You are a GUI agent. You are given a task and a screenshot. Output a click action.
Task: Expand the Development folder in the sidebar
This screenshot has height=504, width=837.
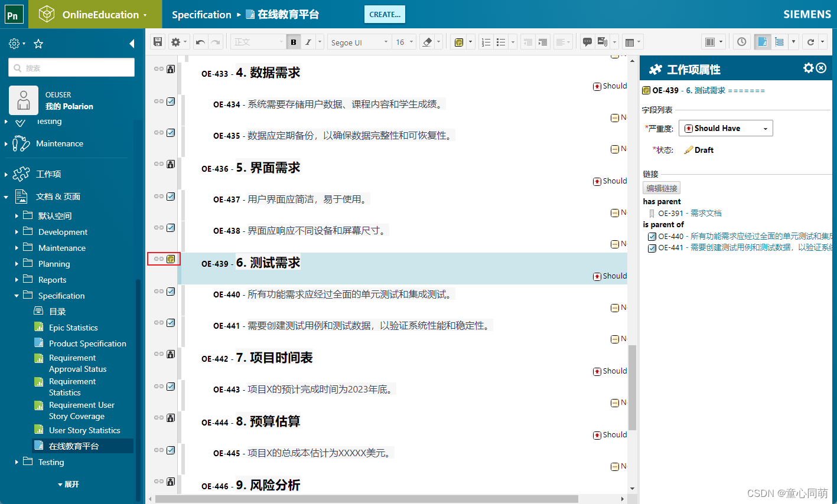[x=17, y=231]
